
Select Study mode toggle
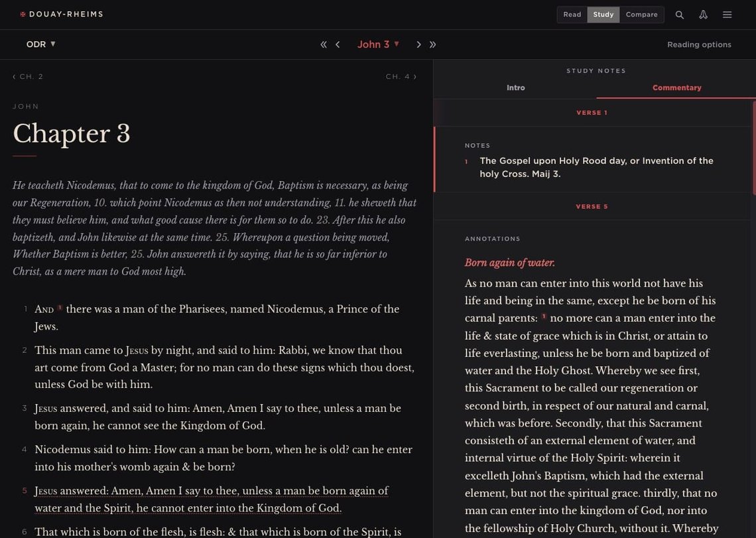coord(603,15)
